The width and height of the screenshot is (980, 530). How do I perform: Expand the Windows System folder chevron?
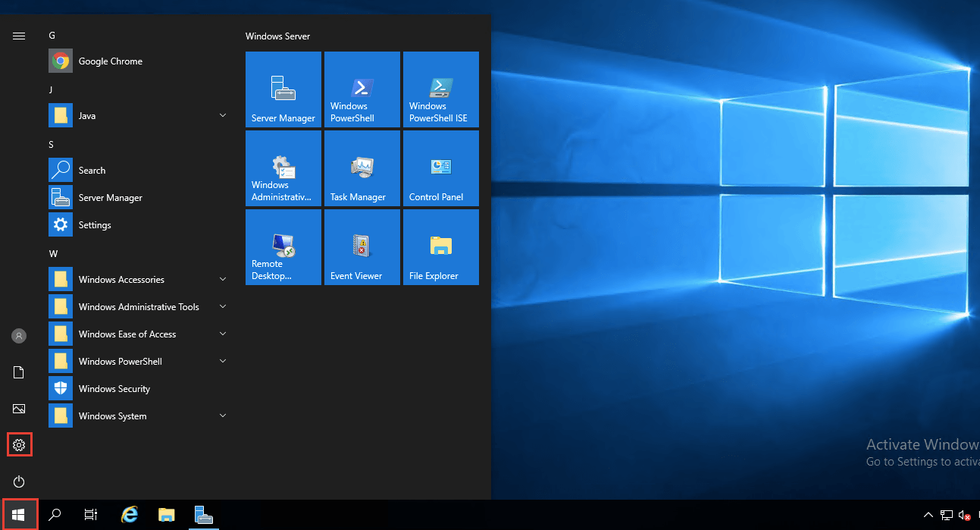223,416
